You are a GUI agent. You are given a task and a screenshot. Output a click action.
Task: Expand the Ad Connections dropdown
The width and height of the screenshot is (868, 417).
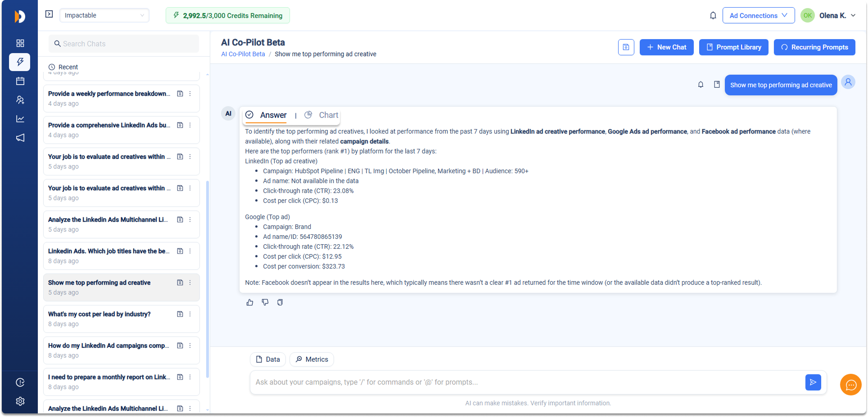(758, 15)
